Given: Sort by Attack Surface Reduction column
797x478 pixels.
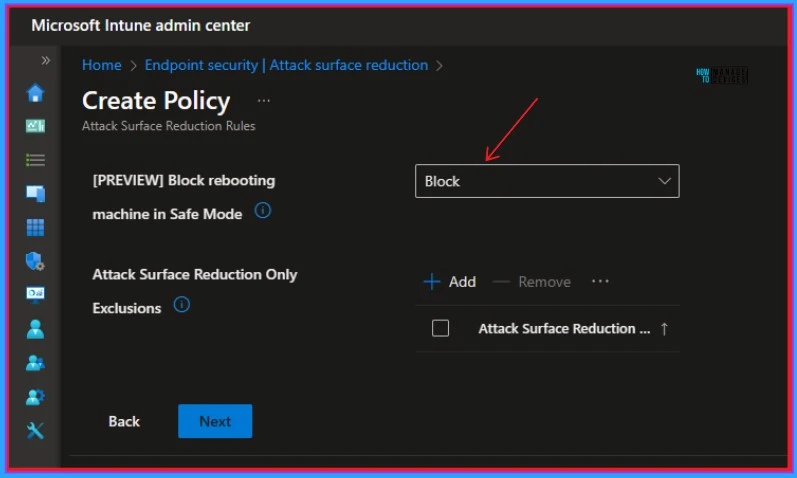Looking at the screenshot, I should coord(573,329).
